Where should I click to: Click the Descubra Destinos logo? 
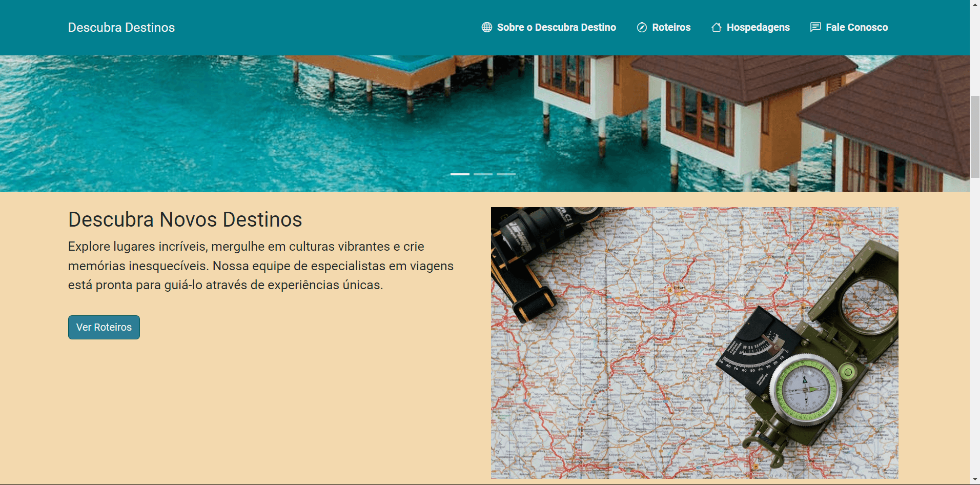tap(121, 27)
